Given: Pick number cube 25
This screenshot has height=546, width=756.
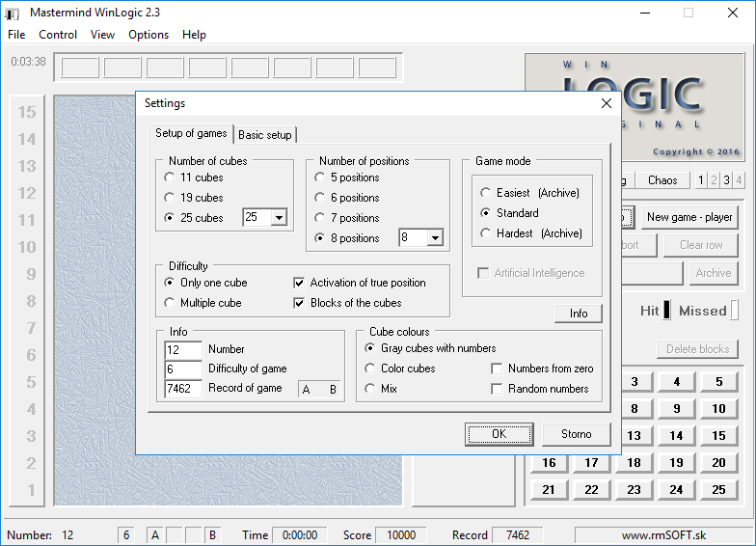Looking at the screenshot, I should (x=719, y=490).
